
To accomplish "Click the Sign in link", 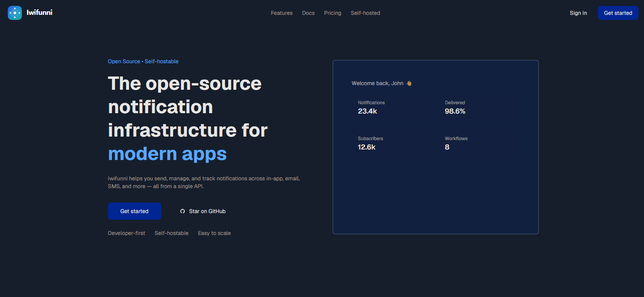I will pyautogui.click(x=578, y=13).
